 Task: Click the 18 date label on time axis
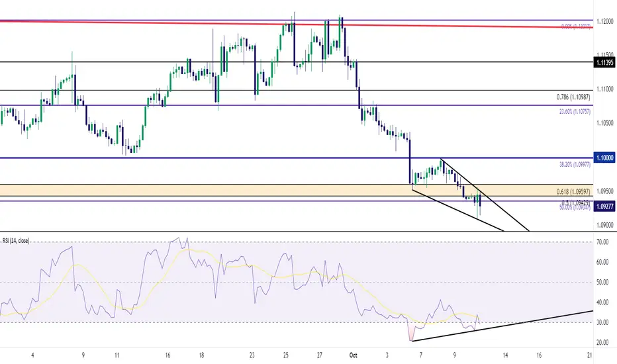click(201, 355)
